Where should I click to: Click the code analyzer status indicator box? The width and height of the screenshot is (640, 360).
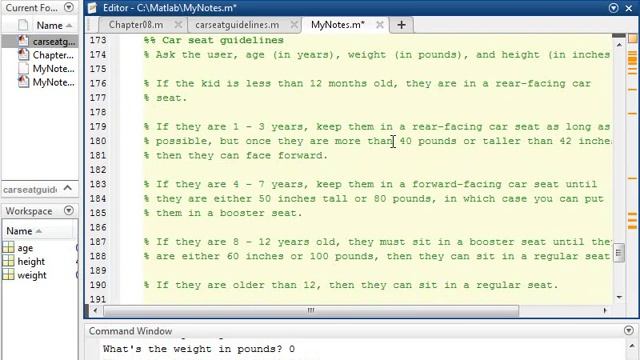[x=633, y=38]
